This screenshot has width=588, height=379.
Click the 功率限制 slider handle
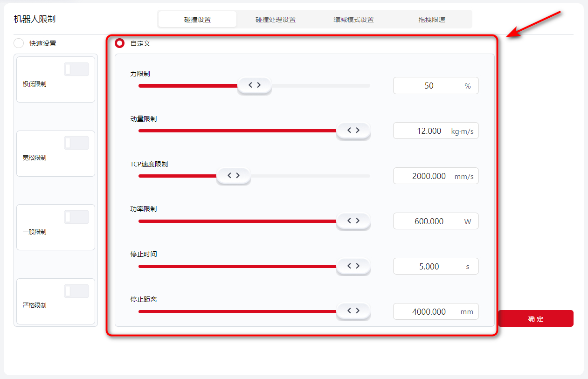(353, 221)
